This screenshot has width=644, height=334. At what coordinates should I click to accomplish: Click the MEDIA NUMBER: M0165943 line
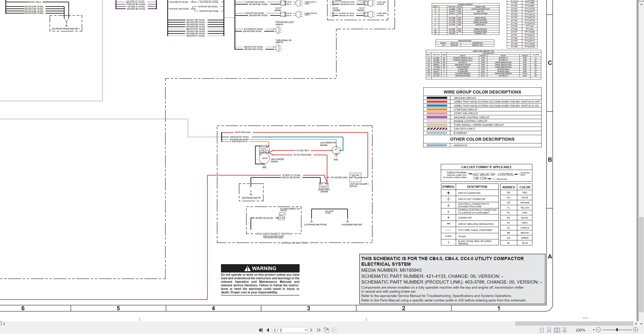(391, 270)
